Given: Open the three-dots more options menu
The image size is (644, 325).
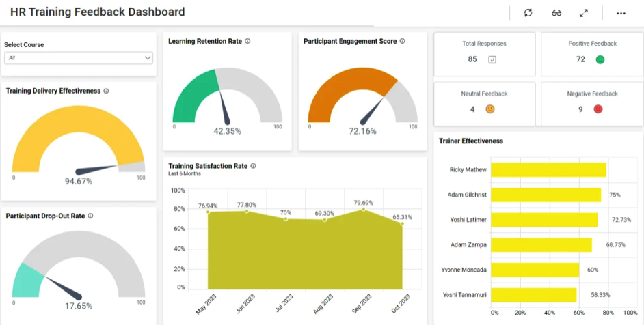Looking at the screenshot, I should (621, 13).
